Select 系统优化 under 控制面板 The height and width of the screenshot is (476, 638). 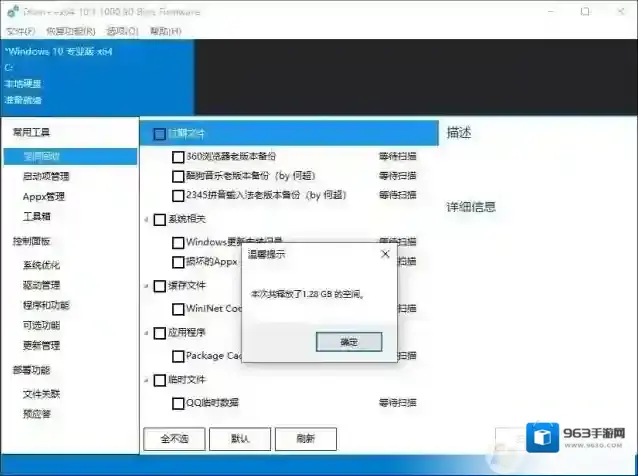pos(41,265)
